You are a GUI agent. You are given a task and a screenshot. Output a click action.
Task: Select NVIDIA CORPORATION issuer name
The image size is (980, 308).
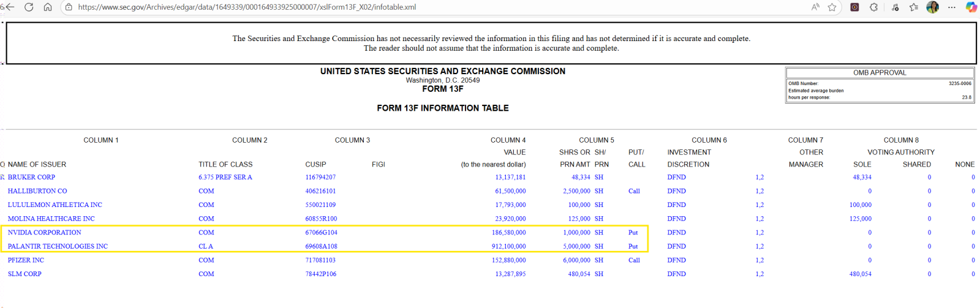click(x=44, y=233)
